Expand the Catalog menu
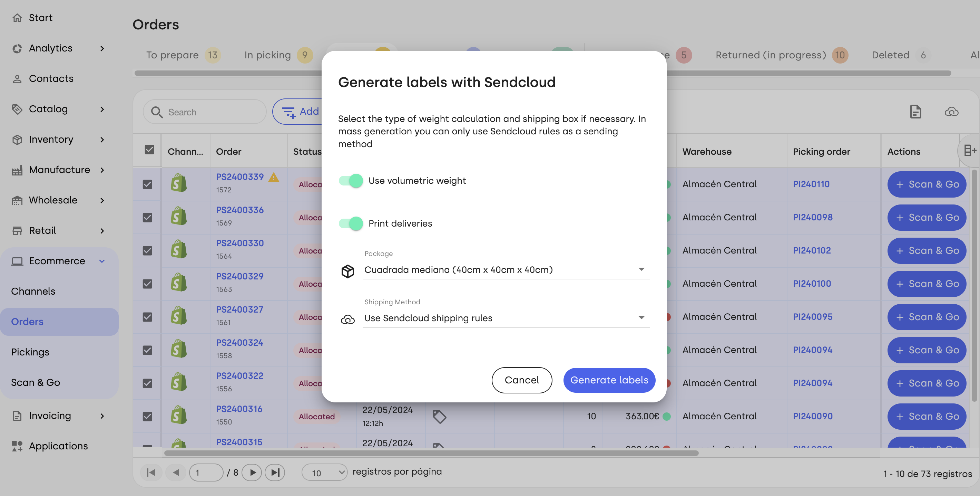Image resolution: width=980 pixels, height=496 pixels. (x=102, y=109)
